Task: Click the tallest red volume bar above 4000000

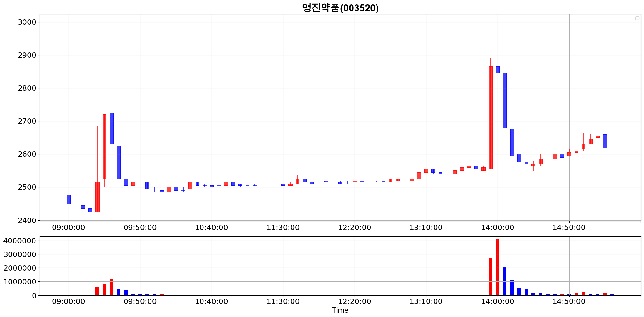Action: [x=498, y=267]
